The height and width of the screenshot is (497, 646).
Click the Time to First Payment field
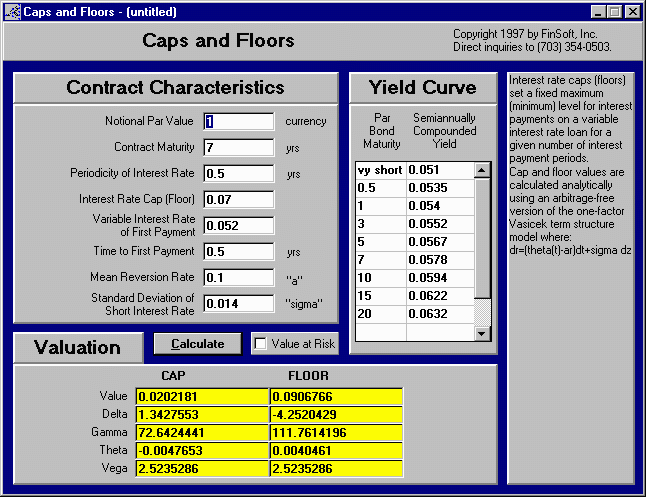pos(239,251)
